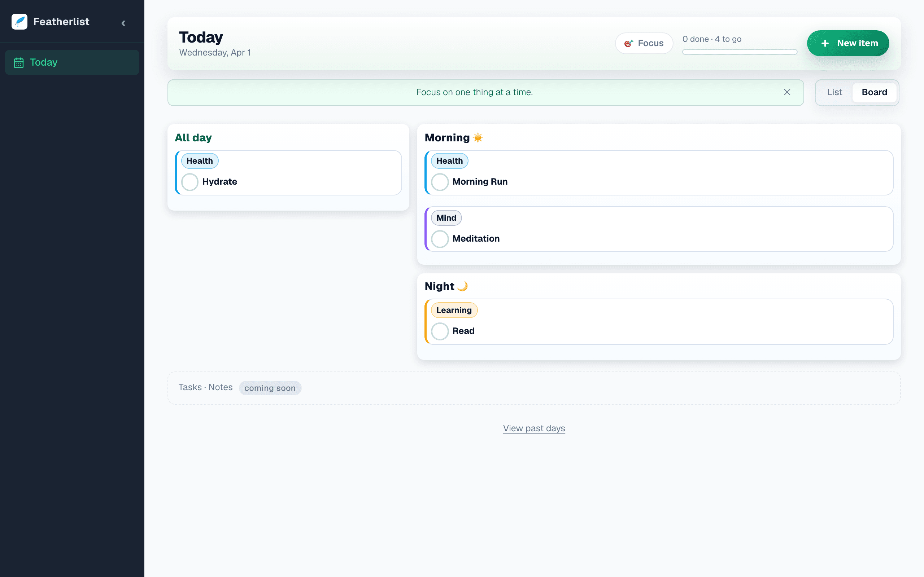Check off the Read task
This screenshot has height=577, width=924.
[x=440, y=331]
